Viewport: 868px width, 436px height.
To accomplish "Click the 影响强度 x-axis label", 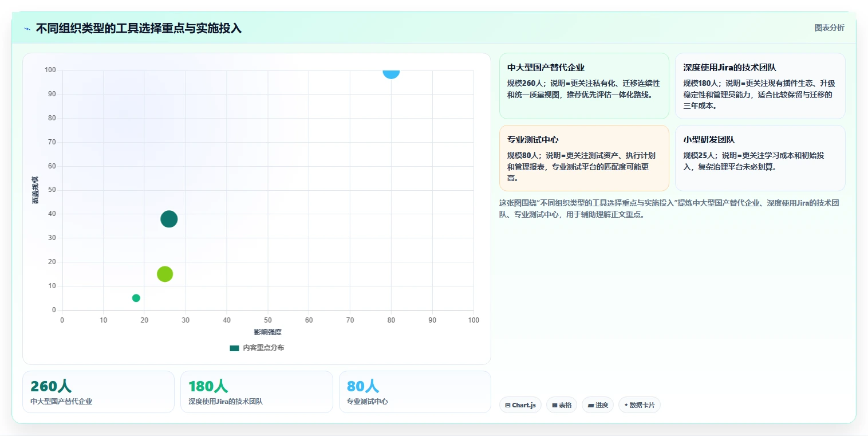I will (x=268, y=332).
